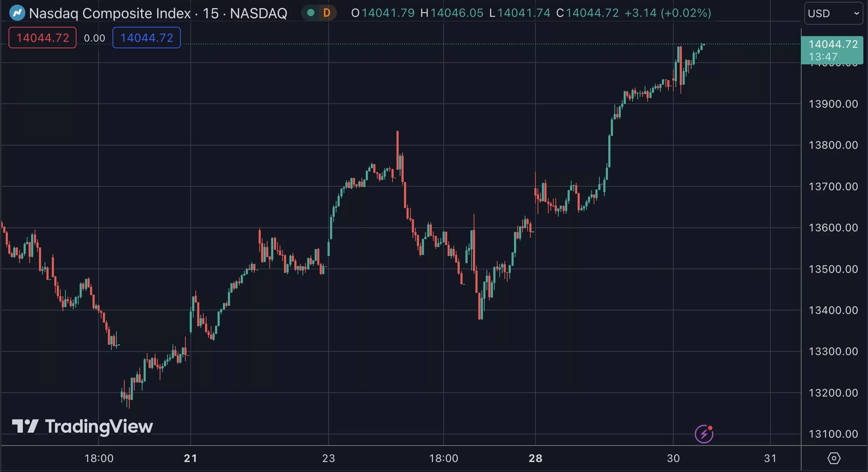Click the green market status dot
The height and width of the screenshot is (472, 868).
pos(311,13)
